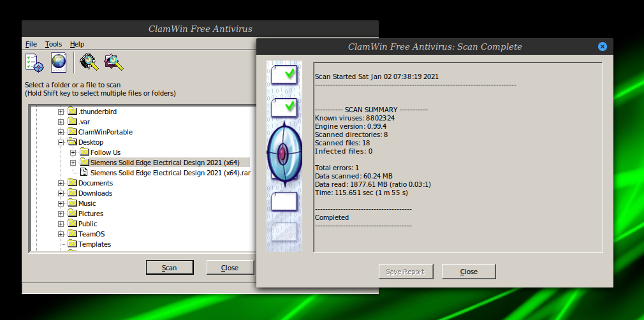644x320 pixels.
Task: Expand the Public folder node
Action: 61,224
